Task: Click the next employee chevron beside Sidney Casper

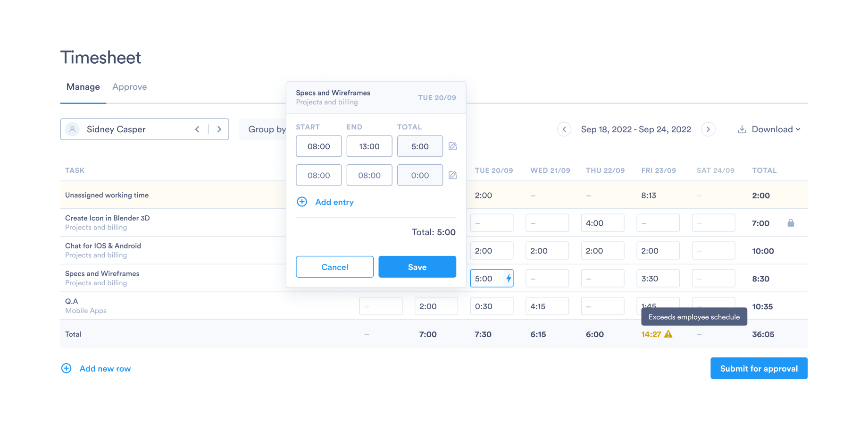Action: 219,129
